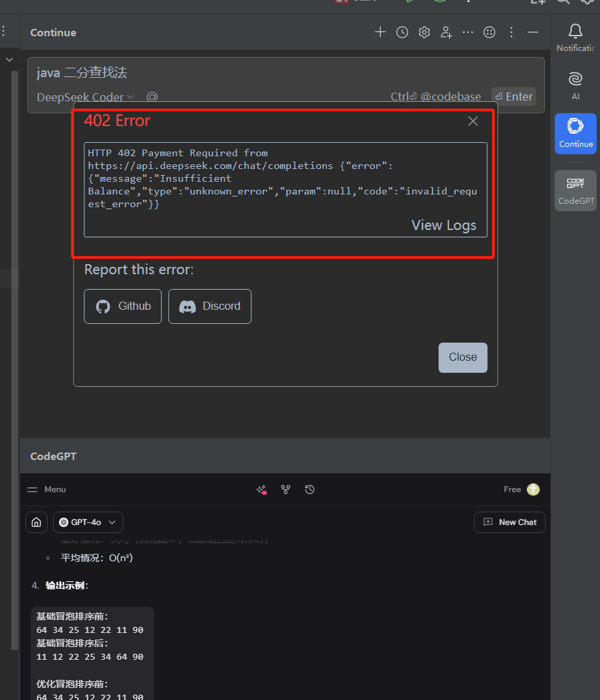Report the error on Discord
Screen dimensions: 600x700
pos(210,306)
